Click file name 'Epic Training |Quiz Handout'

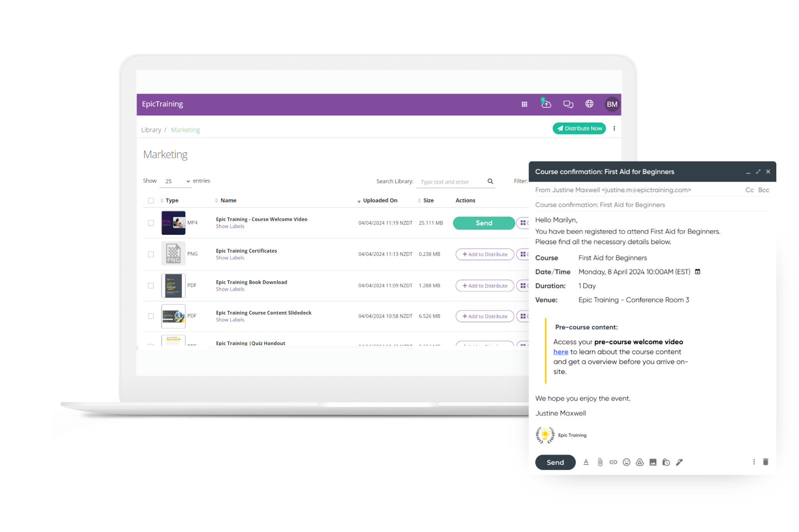[x=251, y=343]
